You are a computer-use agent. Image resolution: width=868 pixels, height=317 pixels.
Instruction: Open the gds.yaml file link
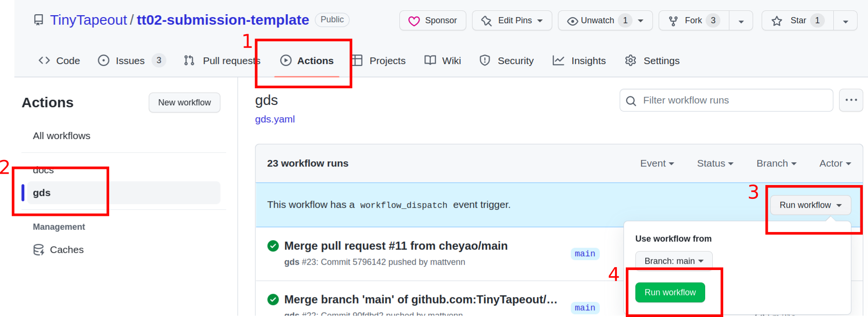(275, 119)
